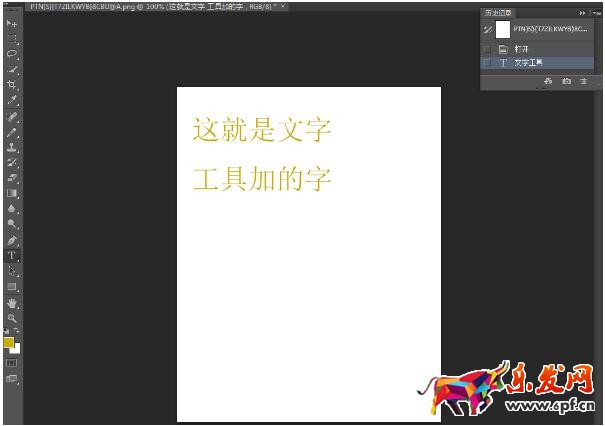Toggle Quick Mask mode
Image resolution: width=605 pixels, height=426 pixels.
click(x=12, y=362)
